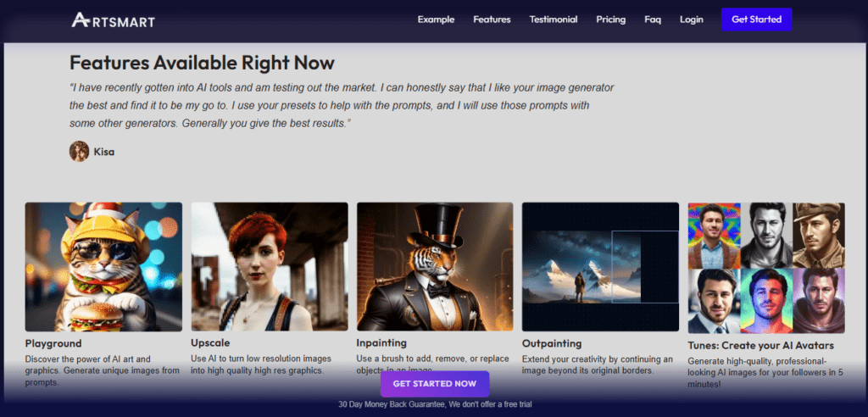The width and height of the screenshot is (868, 417).
Task: Click the Features Available Right Now heading
Action: click(202, 63)
